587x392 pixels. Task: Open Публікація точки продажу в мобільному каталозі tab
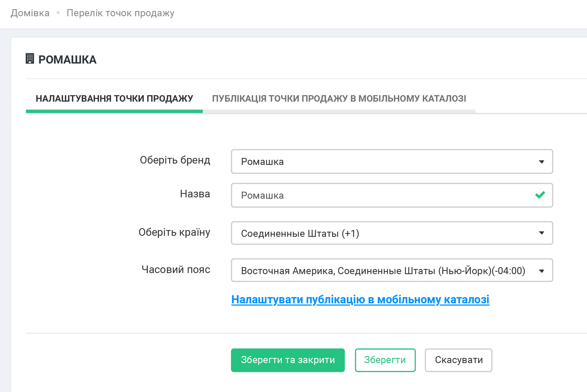pyautogui.click(x=339, y=99)
